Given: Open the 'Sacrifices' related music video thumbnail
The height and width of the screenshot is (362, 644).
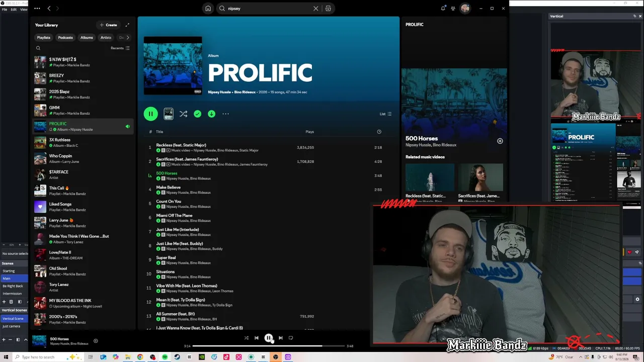Looking at the screenshot, I should (x=480, y=177).
